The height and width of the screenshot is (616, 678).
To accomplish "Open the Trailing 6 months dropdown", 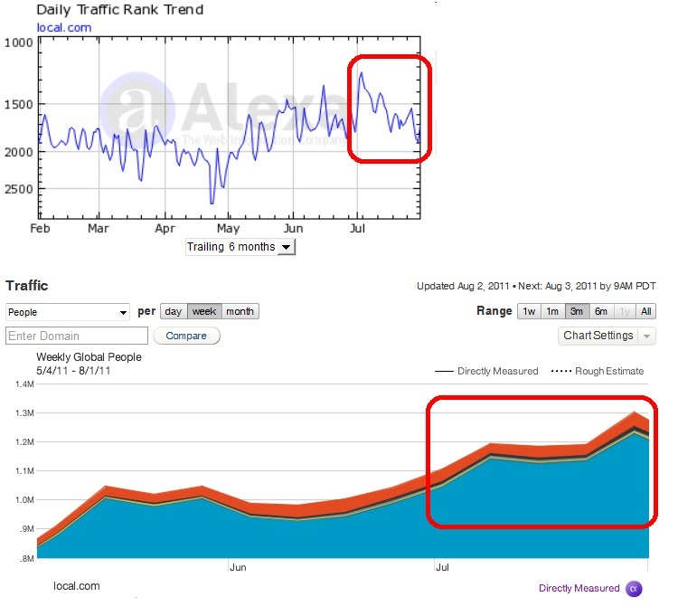I will pyautogui.click(x=240, y=247).
